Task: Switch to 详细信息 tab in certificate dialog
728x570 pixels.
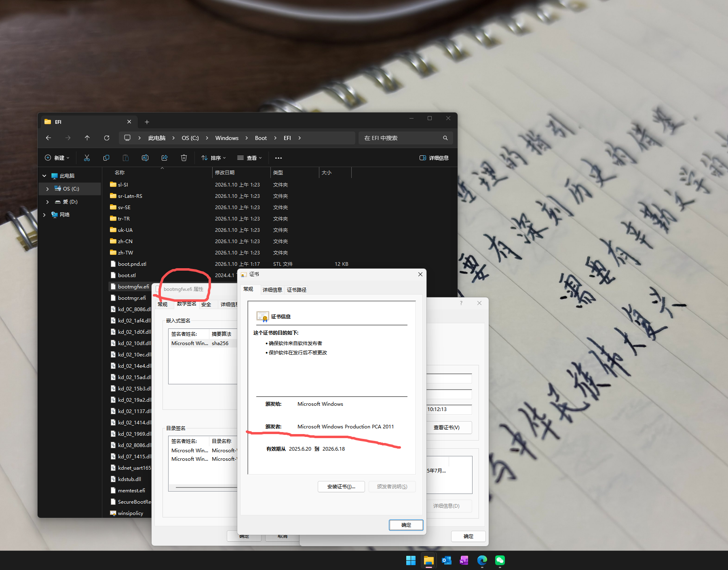Action: point(272,290)
